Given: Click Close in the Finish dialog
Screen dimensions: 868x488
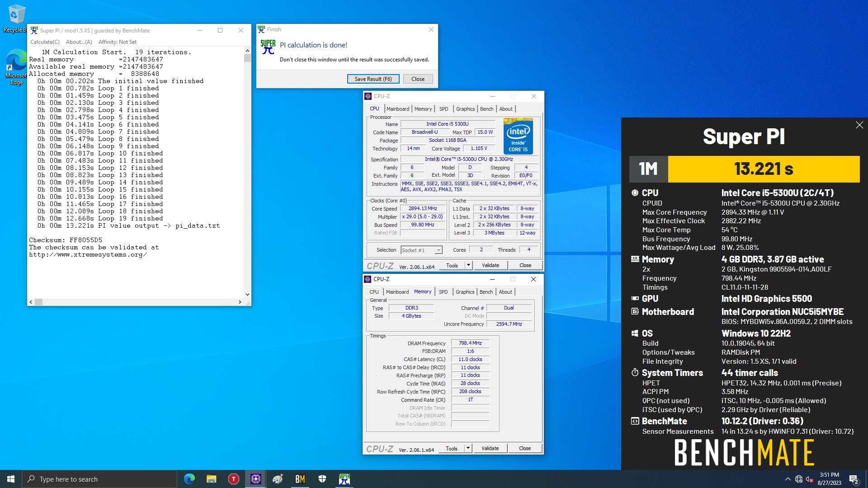Looking at the screenshot, I should [418, 79].
